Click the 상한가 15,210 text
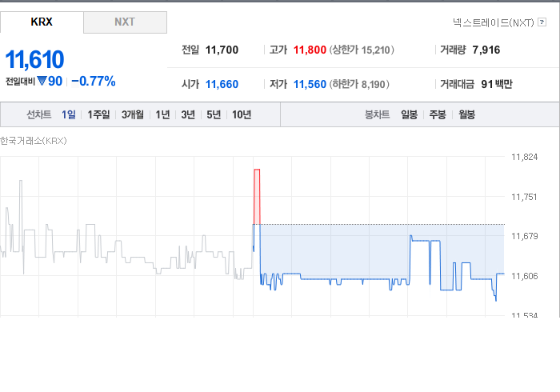Viewport: 560px width, 392px height. (x=362, y=50)
